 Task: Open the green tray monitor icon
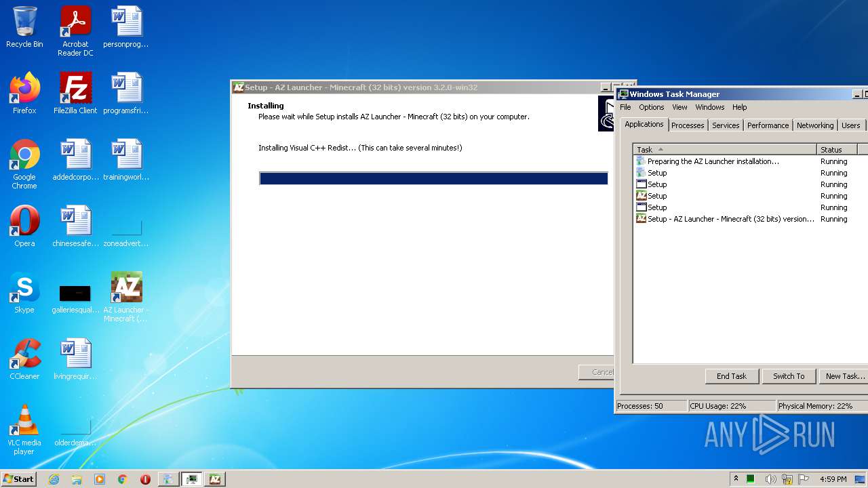pyautogui.click(x=751, y=479)
